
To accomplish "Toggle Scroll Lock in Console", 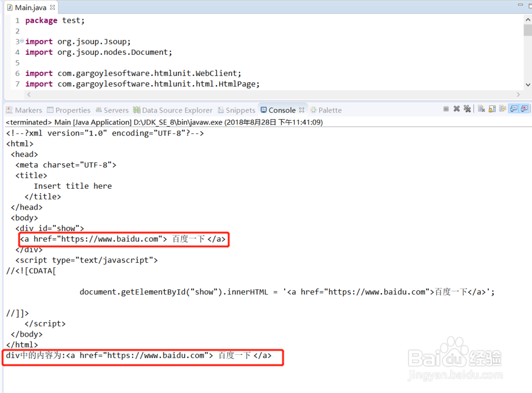I will (492, 109).
